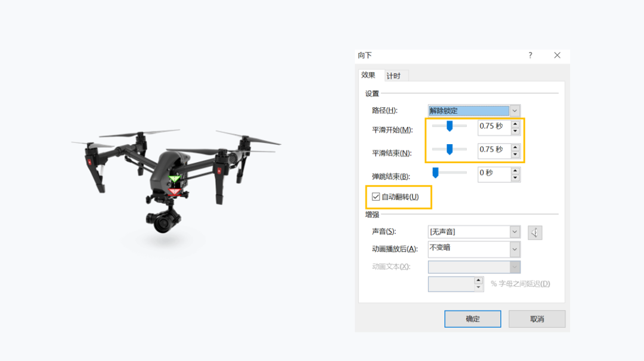This screenshot has width=644, height=361.
Task: Click the 平滑开始 slider handle
Action: 450,126
